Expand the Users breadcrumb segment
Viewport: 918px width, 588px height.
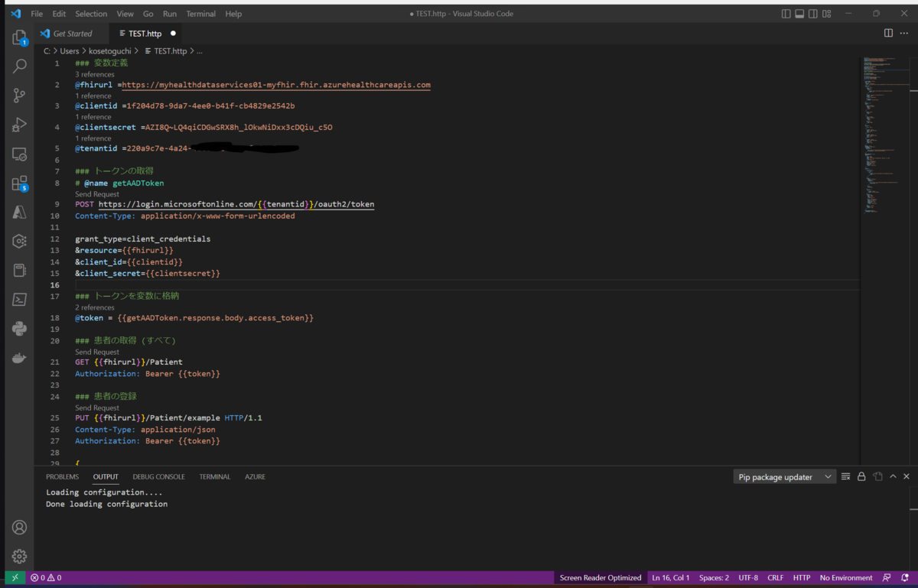point(70,51)
